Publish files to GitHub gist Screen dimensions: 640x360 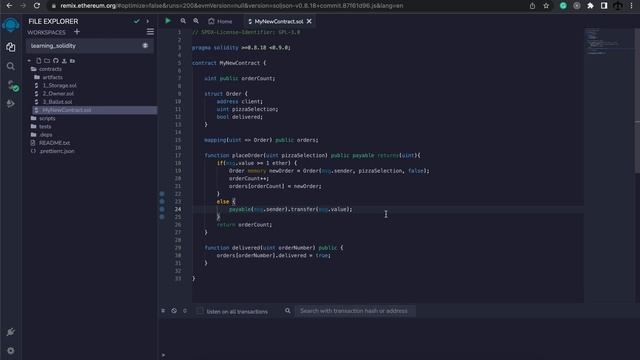click(56, 61)
